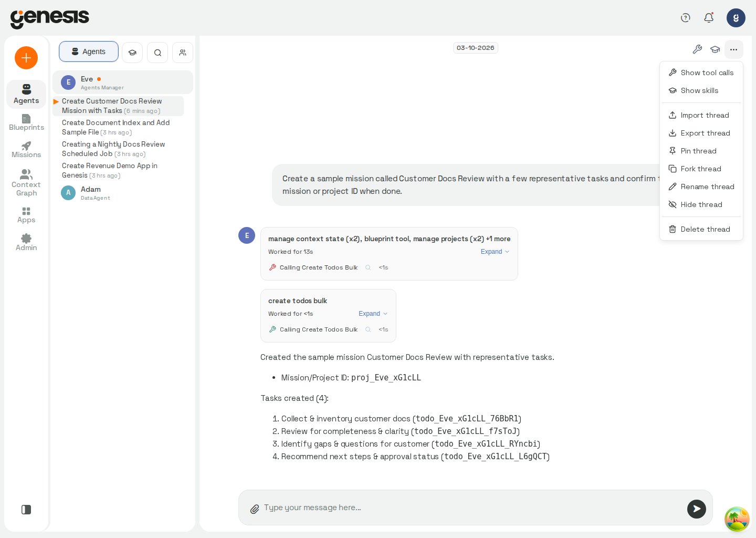Choose Delete thread from the menu
756x538 pixels.
(x=701, y=229)
